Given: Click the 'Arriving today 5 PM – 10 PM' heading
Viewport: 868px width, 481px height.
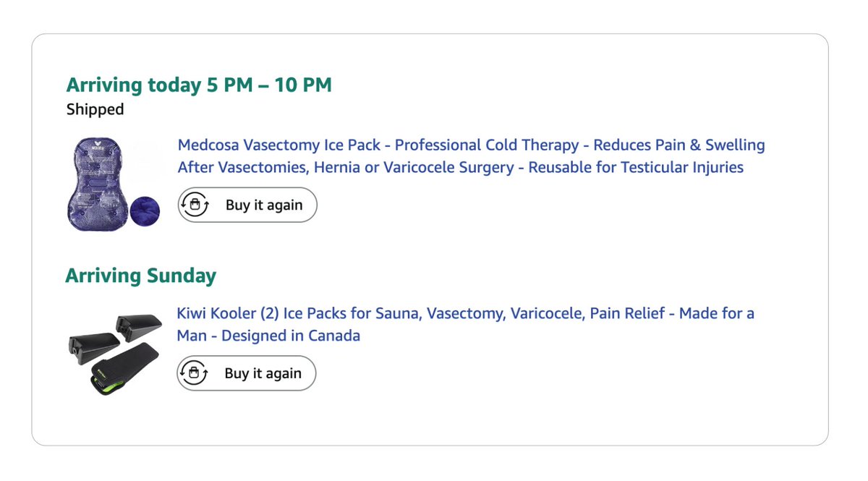Looking at the screenshot, I should 199,85.
